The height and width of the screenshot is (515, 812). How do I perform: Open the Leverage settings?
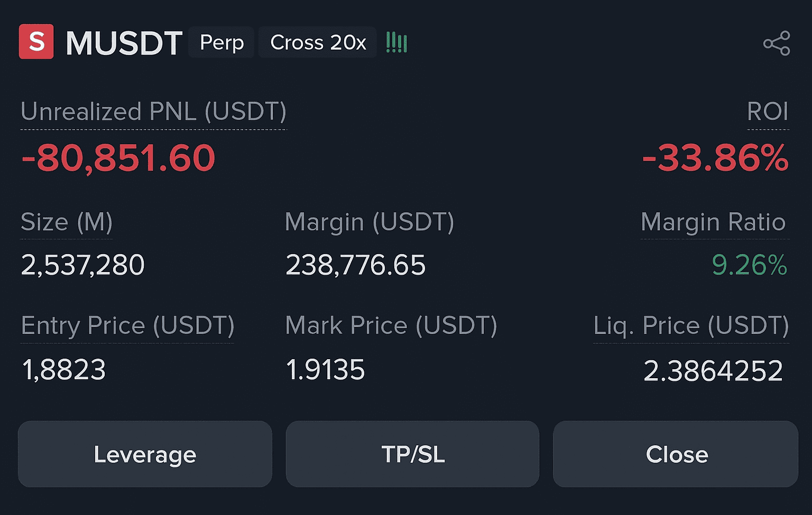pyautogui.click(x=145, y=454)
